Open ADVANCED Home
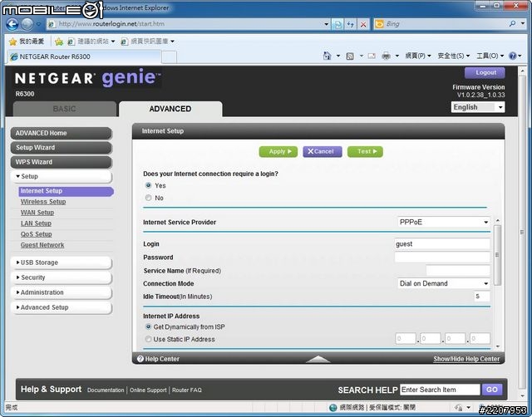The height and width of the screenshot is (417, 532). click(x=61, y=133)
